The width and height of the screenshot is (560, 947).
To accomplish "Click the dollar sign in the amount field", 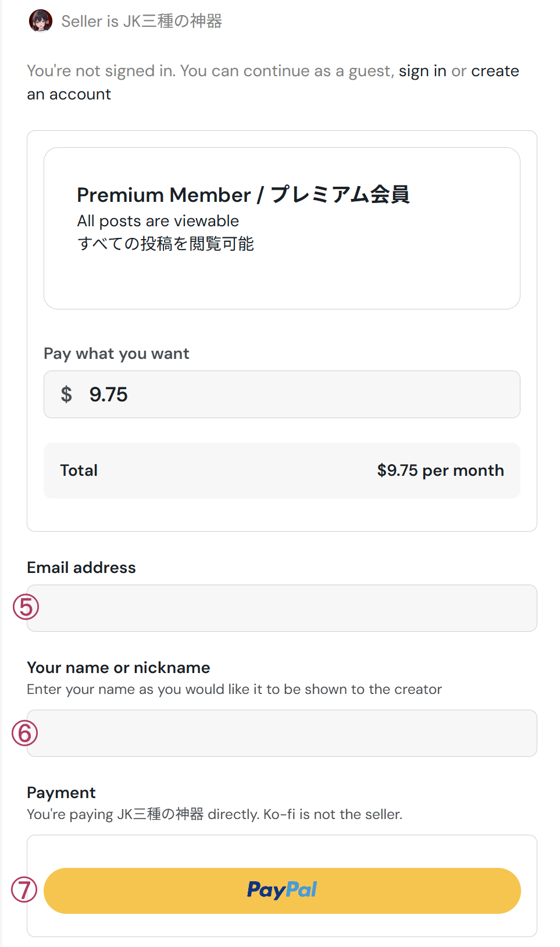I will (x=67, y=394).
